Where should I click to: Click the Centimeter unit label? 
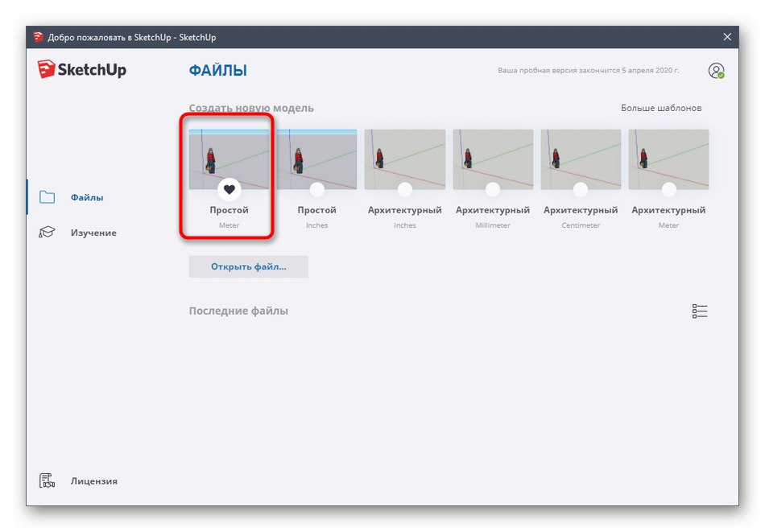[581, 225]
